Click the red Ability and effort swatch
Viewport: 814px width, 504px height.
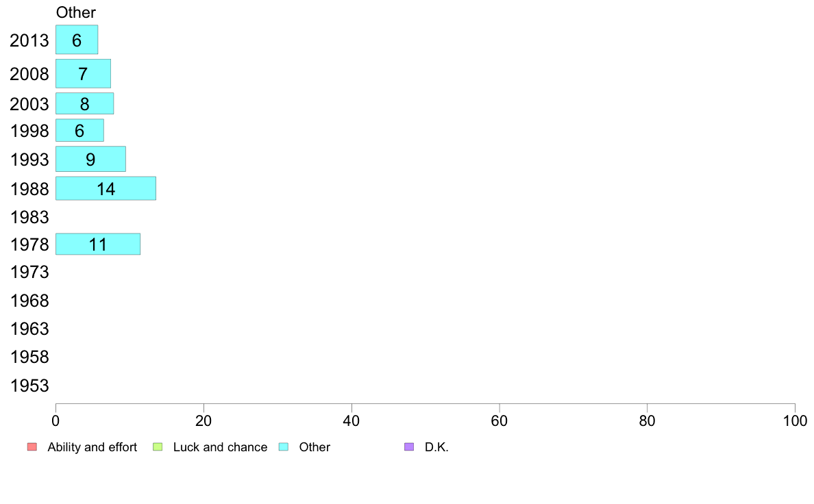click(x=32, y=447)
